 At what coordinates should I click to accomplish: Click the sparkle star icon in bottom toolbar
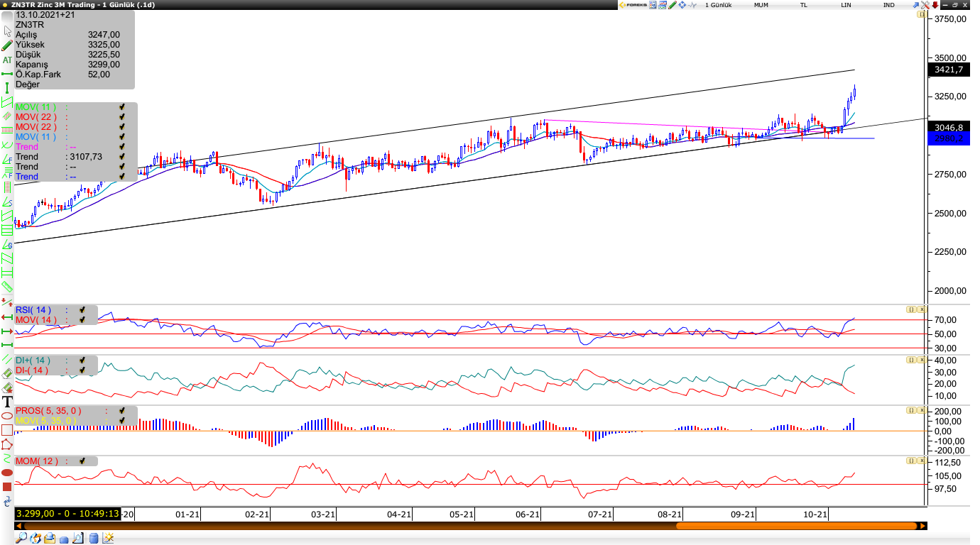[x=108, y=538]
